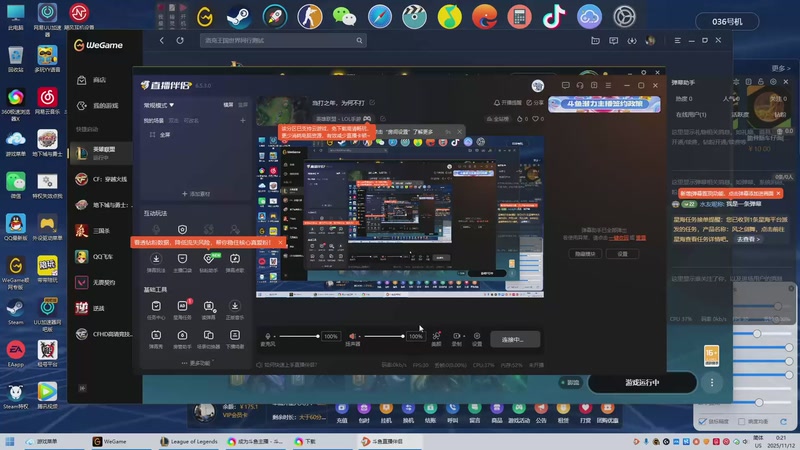Open WeGame download manager icon
This screenshot has width=800, height=450.
[632, 40]
